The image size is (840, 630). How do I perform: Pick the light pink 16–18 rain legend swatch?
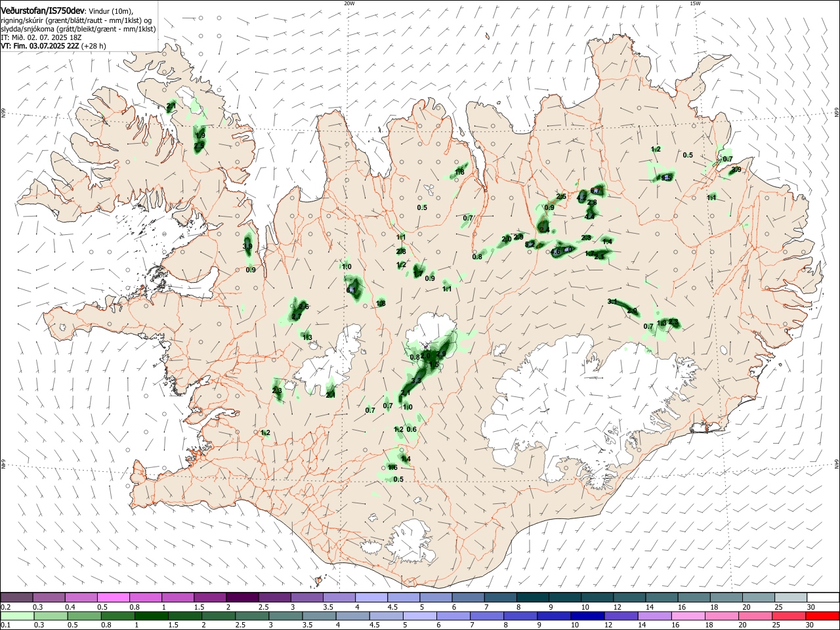[x=688, y=616]
